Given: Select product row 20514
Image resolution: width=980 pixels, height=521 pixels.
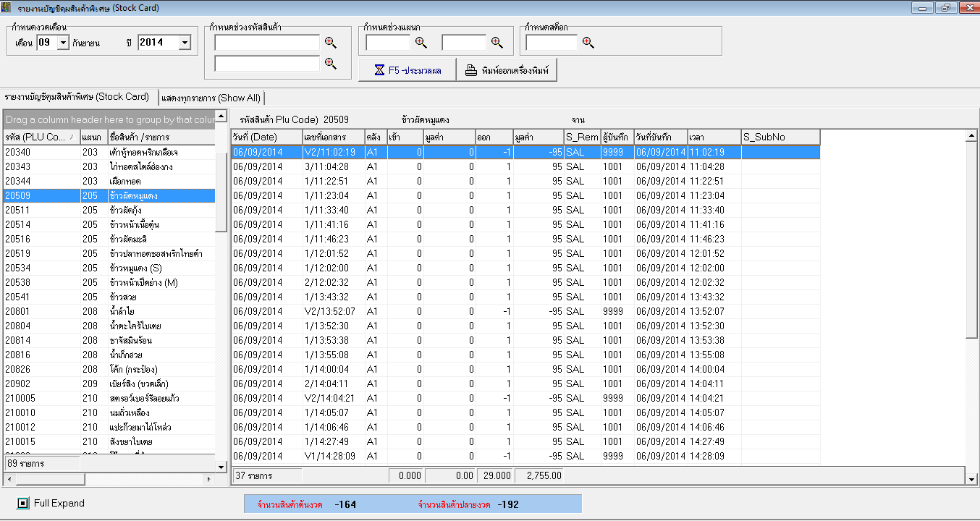Looking at the screenshot, I should 109,224.
